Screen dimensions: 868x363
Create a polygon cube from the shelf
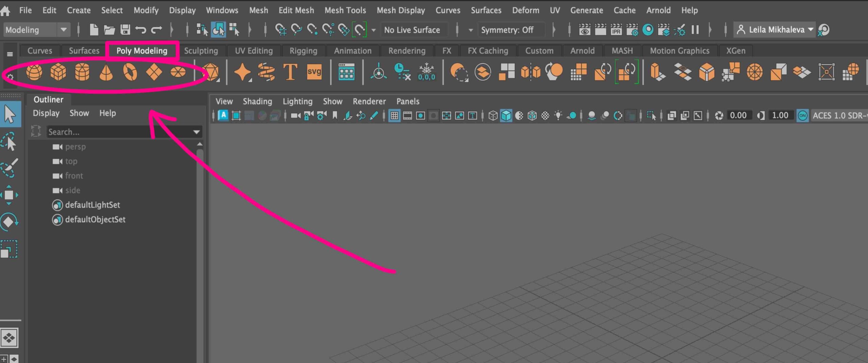pyautogui.click(x=58, y=72)
